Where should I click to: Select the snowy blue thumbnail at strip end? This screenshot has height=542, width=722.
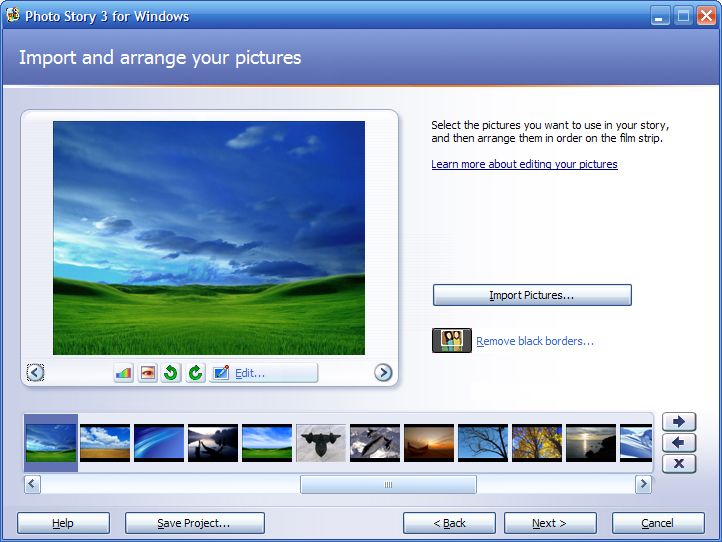(x=636, y=443)
